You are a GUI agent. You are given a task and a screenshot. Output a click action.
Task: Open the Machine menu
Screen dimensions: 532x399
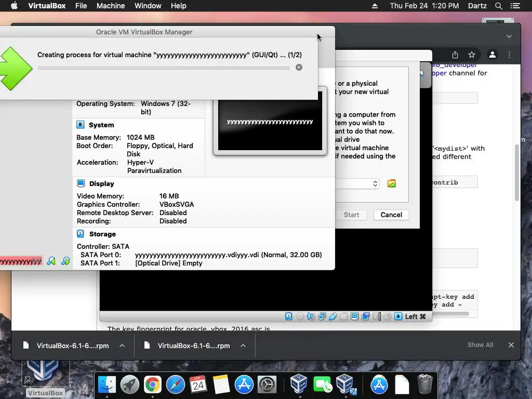(111, 6)
